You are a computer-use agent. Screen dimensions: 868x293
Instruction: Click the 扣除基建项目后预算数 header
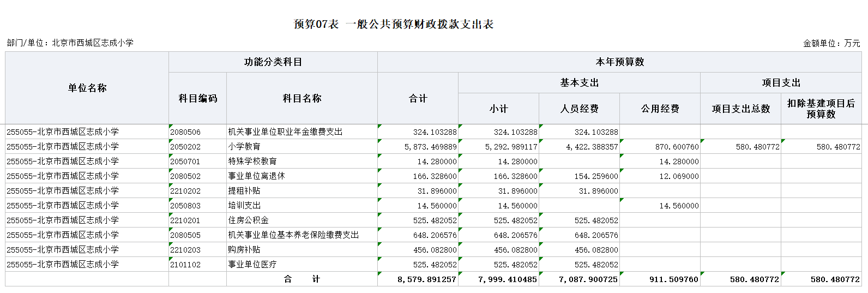(821, 109)
